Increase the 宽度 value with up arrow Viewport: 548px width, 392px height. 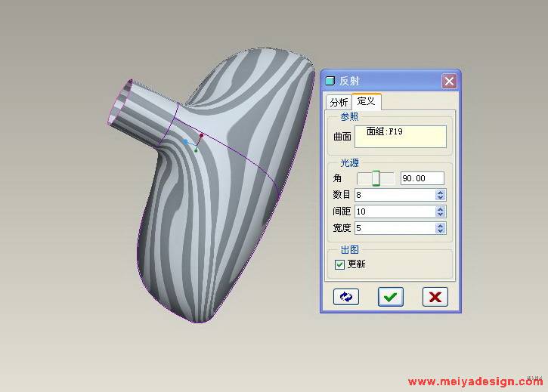[x=441, y=225]
